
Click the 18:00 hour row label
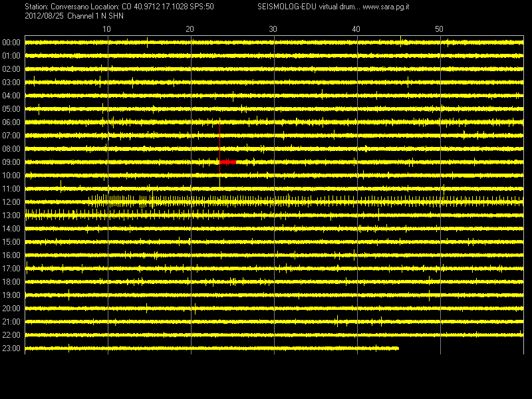pos(11,282)
